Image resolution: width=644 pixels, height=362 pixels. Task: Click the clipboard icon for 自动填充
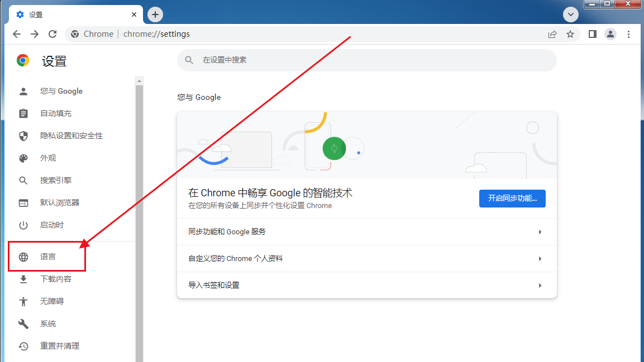[x=23, y=114]
